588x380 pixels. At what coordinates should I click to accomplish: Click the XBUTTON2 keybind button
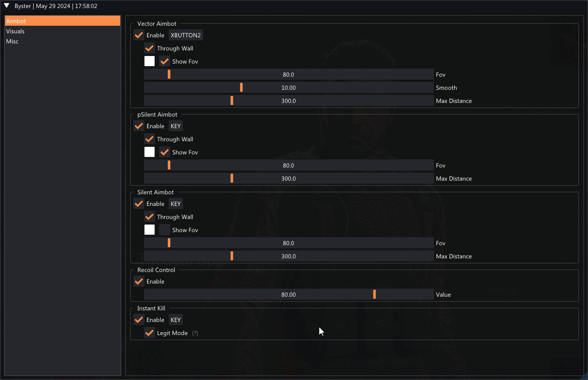pos(185,35)
